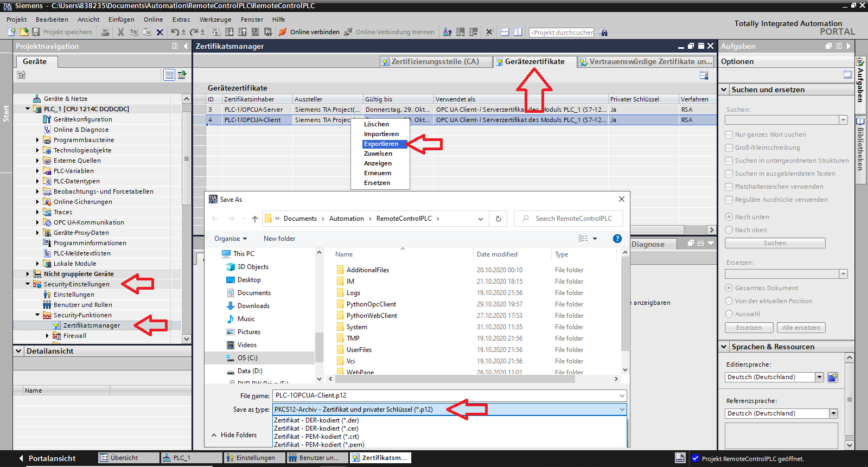Toggle Suchen in ausgeblendeten Texten checkbox
Image resolution: width=868 pixels, height=467 pixels.
click(x=729, y=174)
